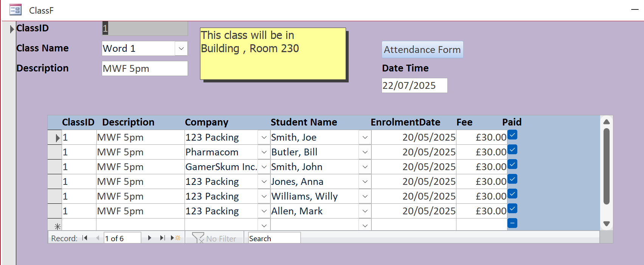This screenshot has height=265, width=644.
Task: Uncheck Paid checkbox for Smith, Joe
Action: (512, 135)
